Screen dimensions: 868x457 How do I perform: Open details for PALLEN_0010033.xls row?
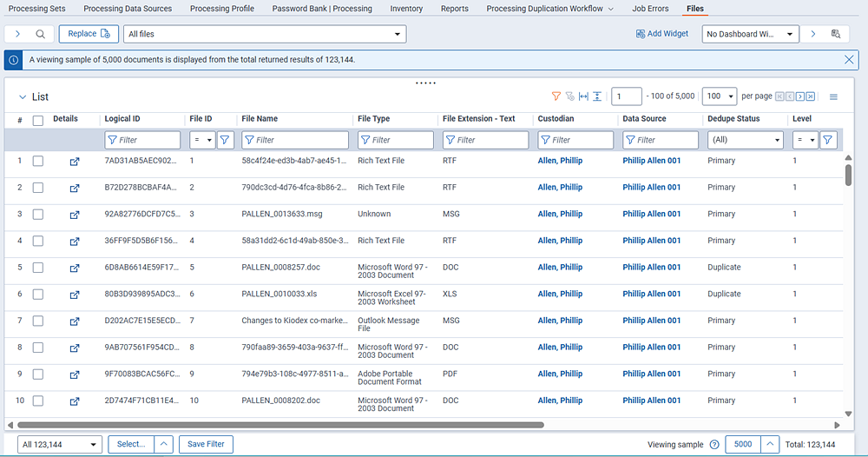(x=74, y=295)
